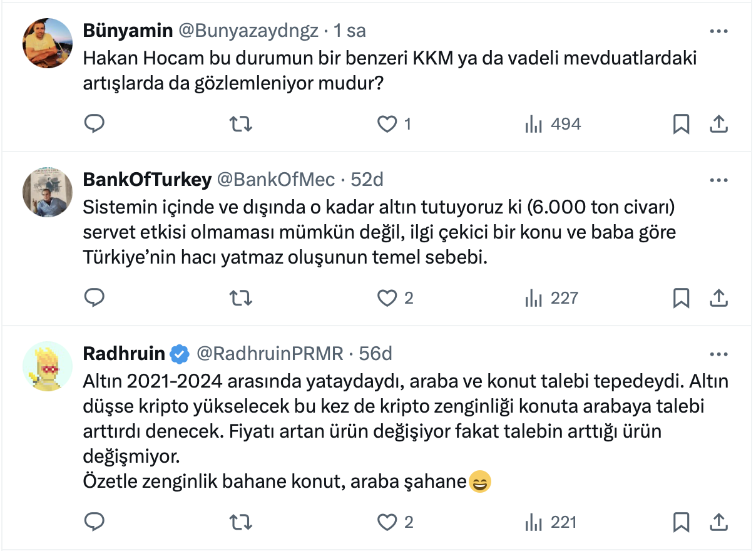
Task: Click the 56d timestamp on Radhruin's tweet
Action: [x=375, y=354]
